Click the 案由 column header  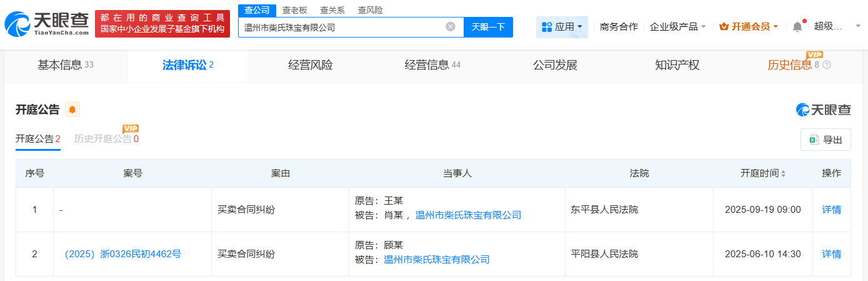point(280,173)
